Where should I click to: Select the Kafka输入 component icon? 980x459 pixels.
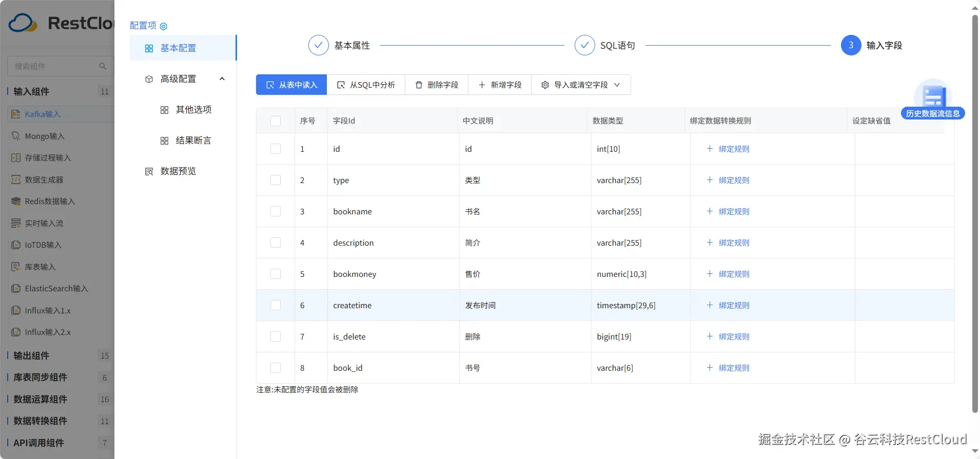coord(16,114)
